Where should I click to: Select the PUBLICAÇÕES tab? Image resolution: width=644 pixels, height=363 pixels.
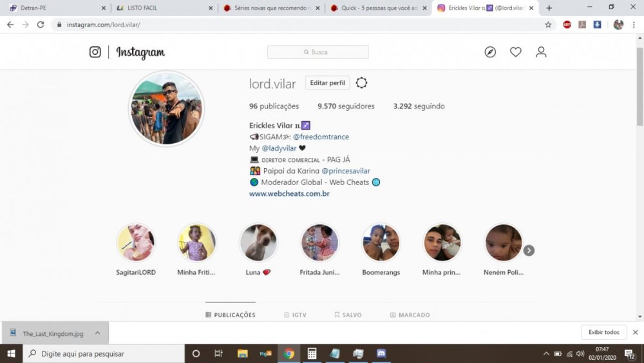tap(231, 315)
